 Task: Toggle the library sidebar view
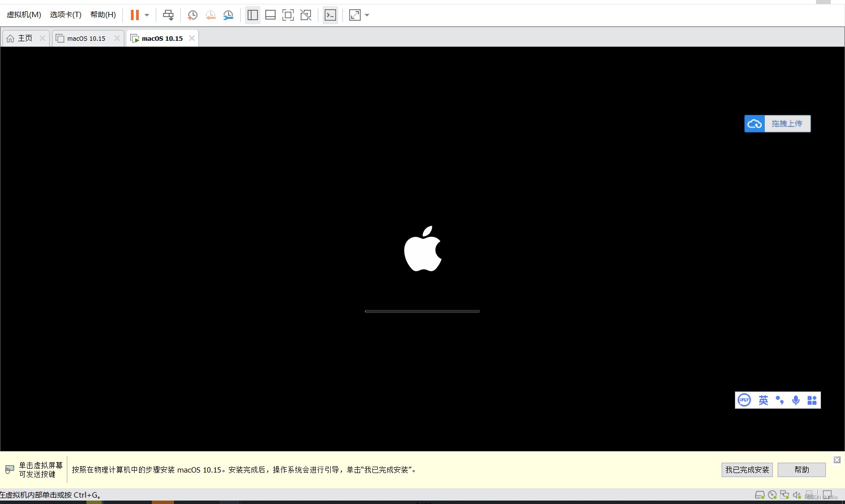(x=253, y=15)
